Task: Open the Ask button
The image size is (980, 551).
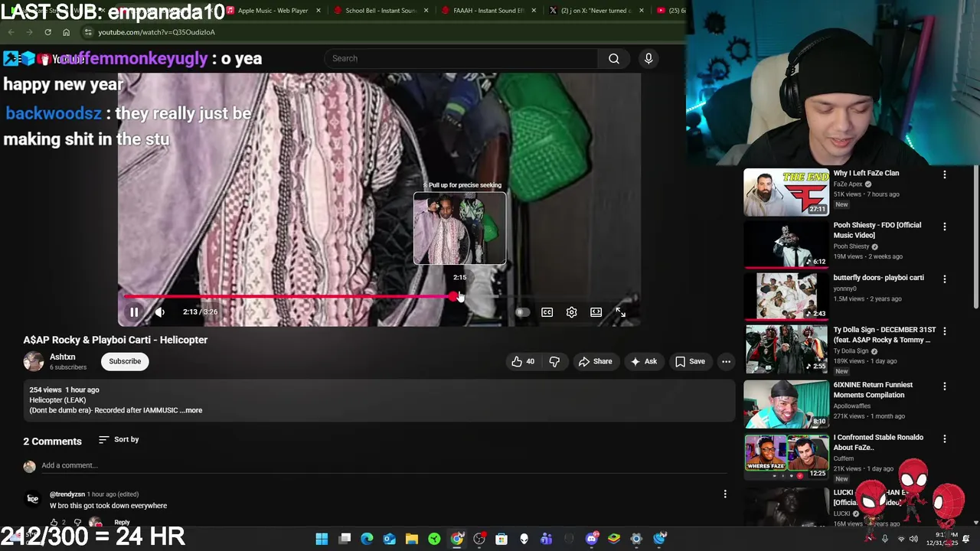Action: [644, 361]
